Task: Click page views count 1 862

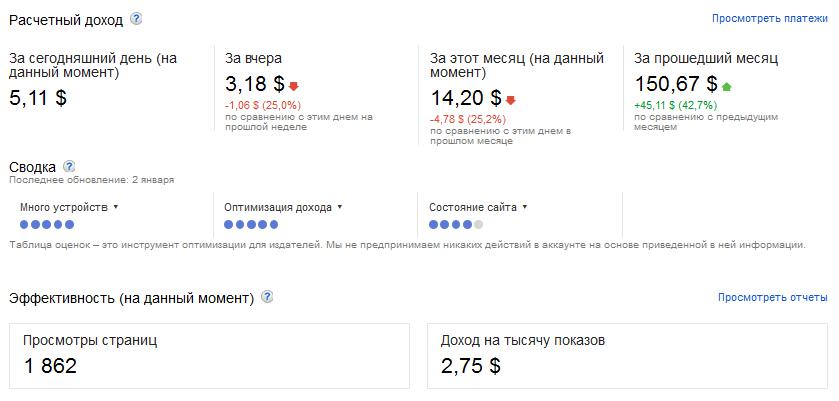Action: click(x=50, y=366)
